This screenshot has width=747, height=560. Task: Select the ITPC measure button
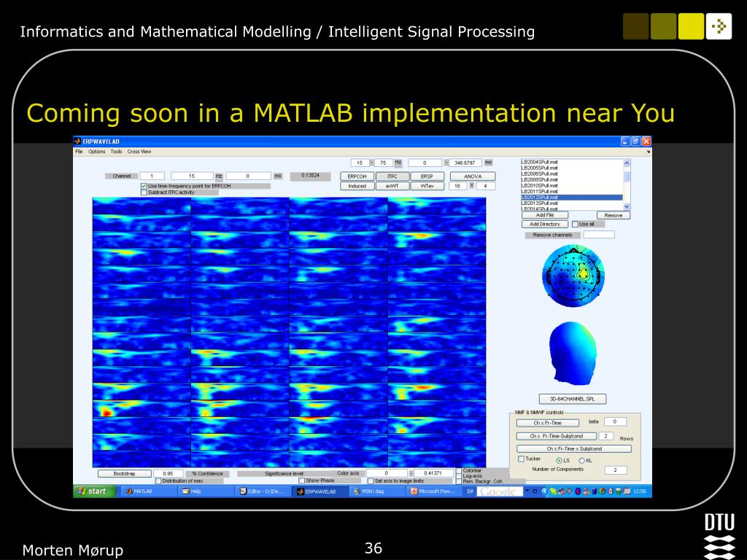[392, 176]
